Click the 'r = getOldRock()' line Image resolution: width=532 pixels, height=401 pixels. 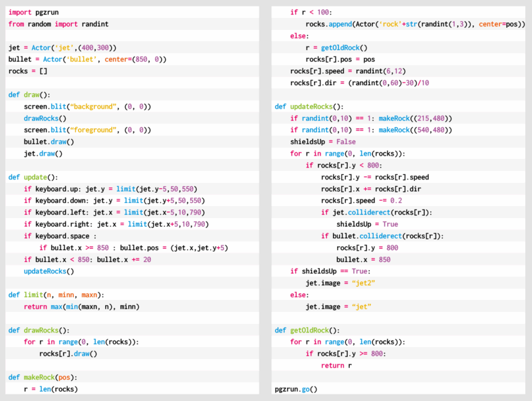pos(336,48)
